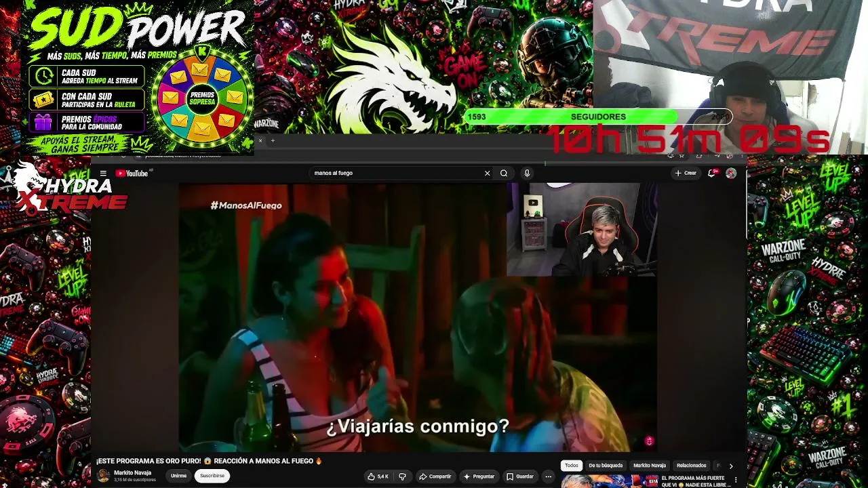Start voice search with the microphone icon
Image resolution: width=868 pixels, height=488 pixels.
pos(527,174)
